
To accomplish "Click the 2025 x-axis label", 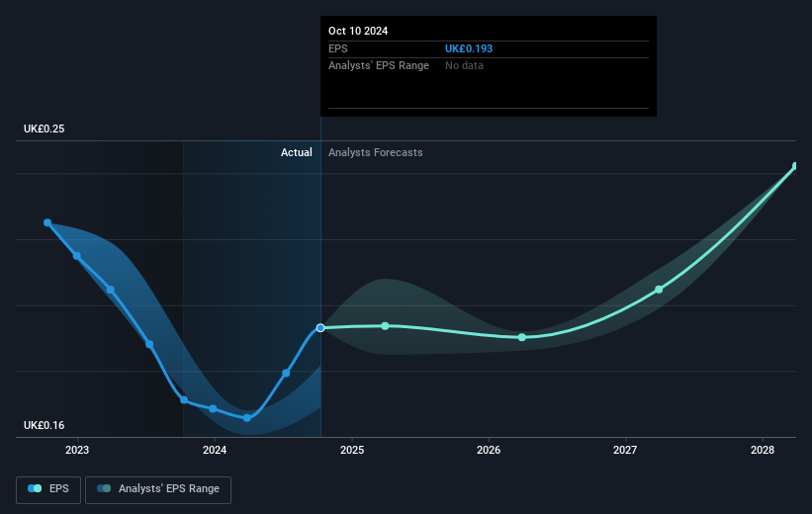I will [x=352, y=450].
